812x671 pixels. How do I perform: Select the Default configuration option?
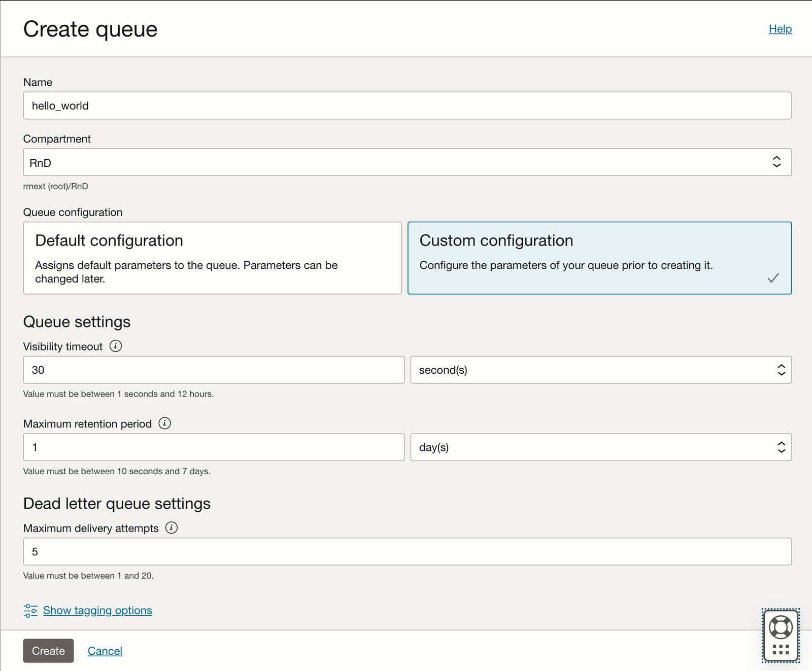tap(213, 258)
